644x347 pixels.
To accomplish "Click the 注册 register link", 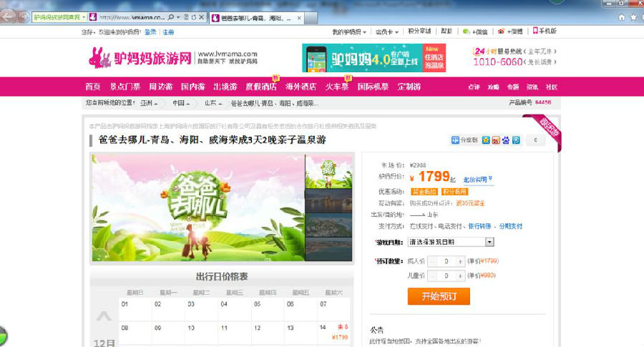I will (168, 32).
